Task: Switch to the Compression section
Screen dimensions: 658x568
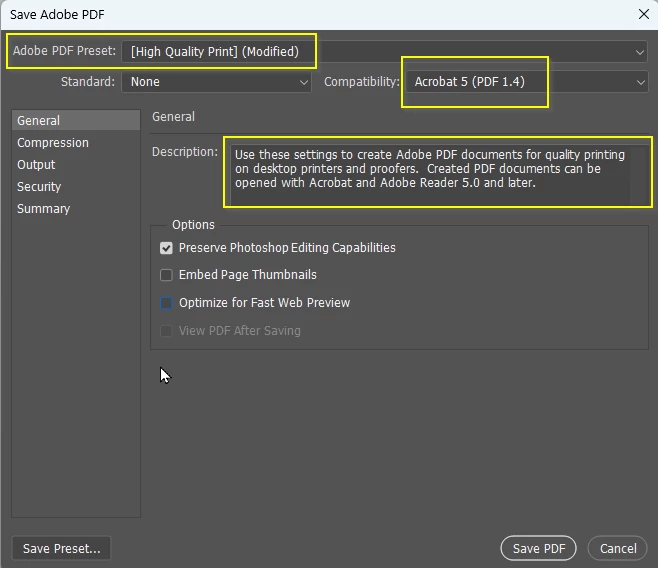Action: click(53, 143)
